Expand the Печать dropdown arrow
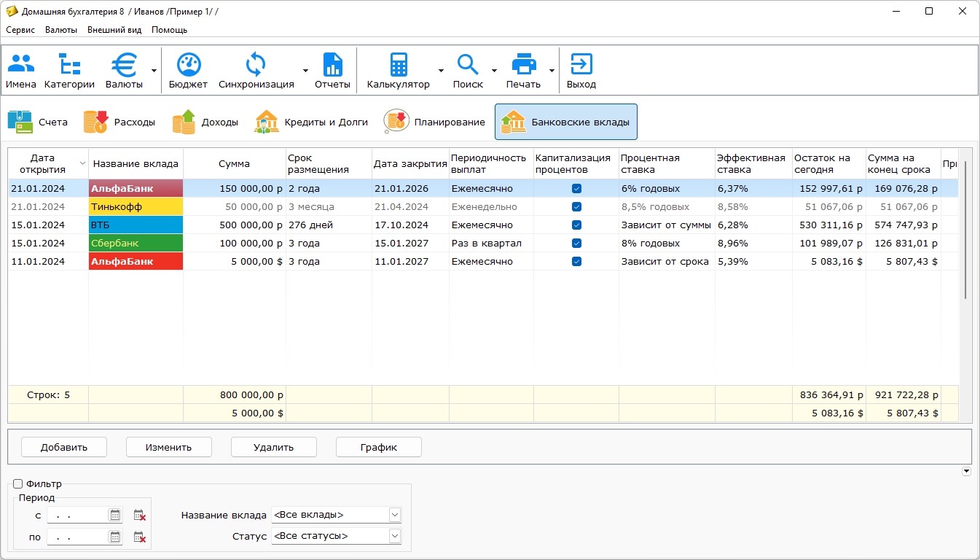Viewport: 980px width, 560px height. coord(552,71)
